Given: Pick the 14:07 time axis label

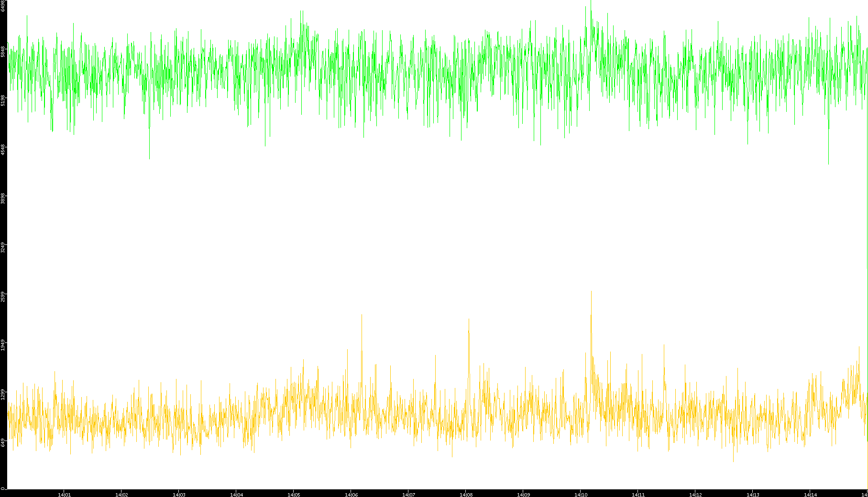Looking at the screenshot, I should click(x=408, y=495).
